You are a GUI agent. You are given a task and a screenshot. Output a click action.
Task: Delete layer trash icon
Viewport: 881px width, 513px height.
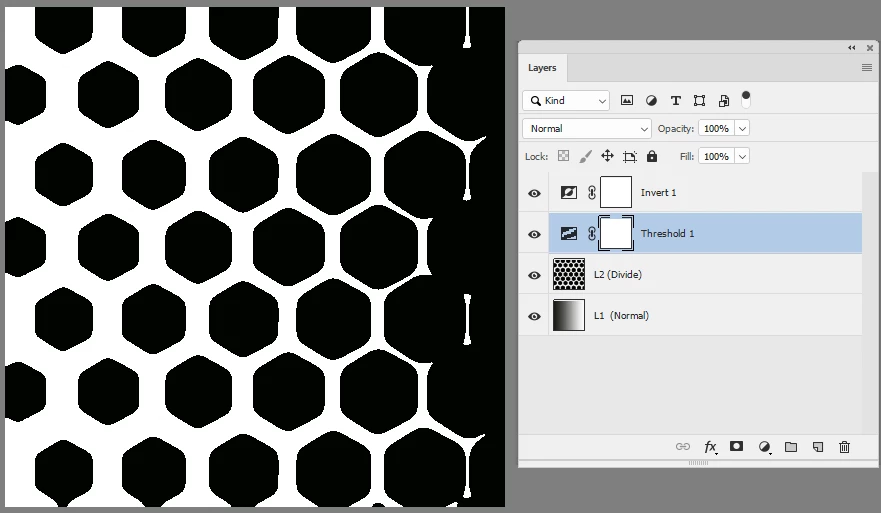844,447
